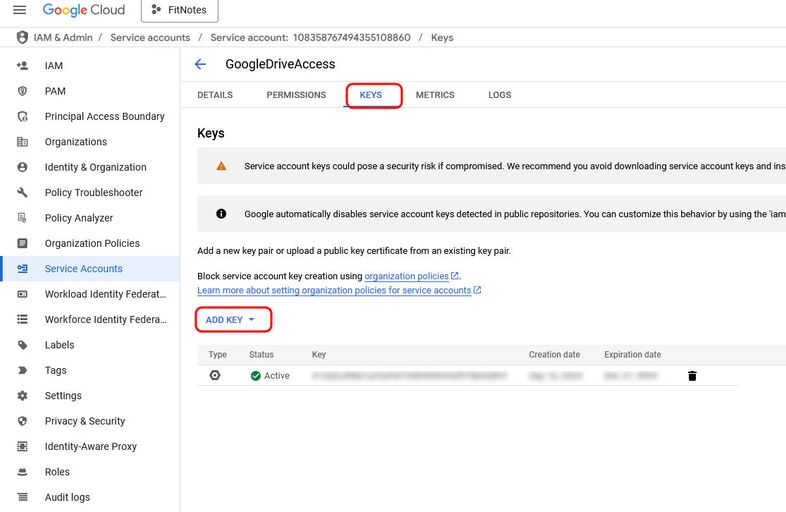Open Principal Access Boundary page
Viewport: 786px width, 512px height.
tap(104, 116)
